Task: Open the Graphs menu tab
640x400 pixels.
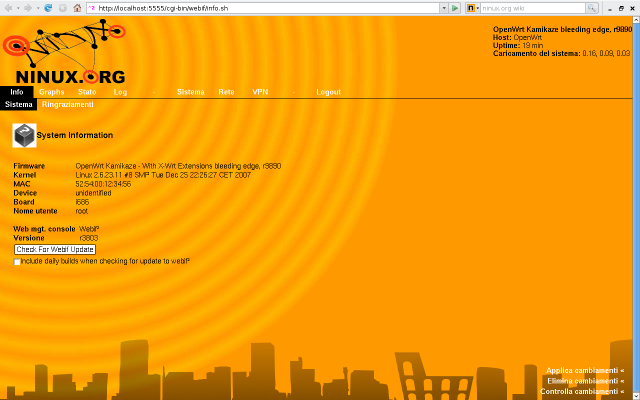Action: tap(52, 92)
